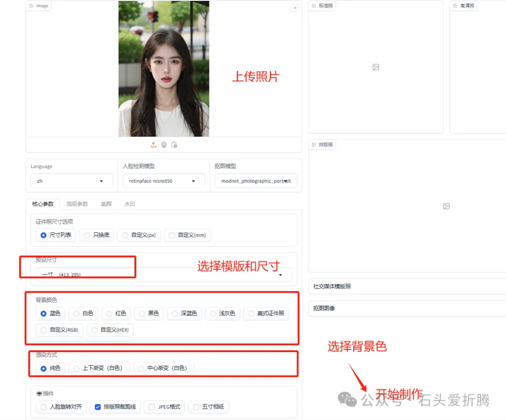
Task: Enable the 人脸旋转对齐 checkbox
Action: [44, 407]
